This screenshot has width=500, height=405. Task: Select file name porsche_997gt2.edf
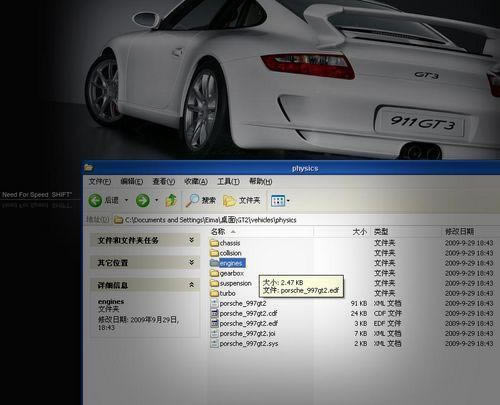tap(249, 323)
